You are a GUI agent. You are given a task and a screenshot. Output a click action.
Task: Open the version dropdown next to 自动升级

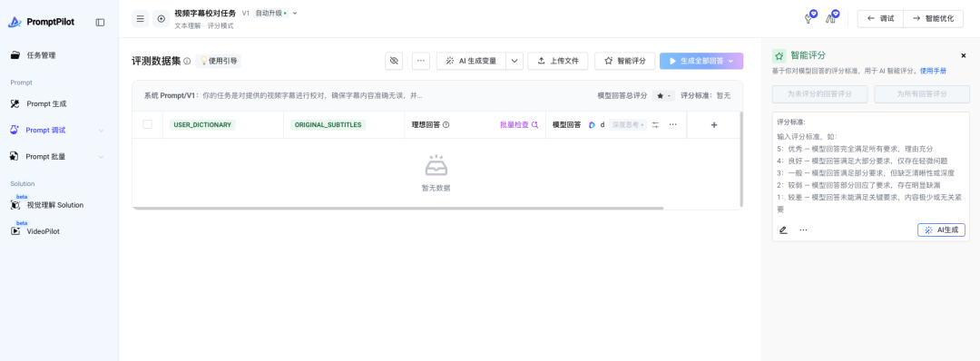tap(295, 13)
